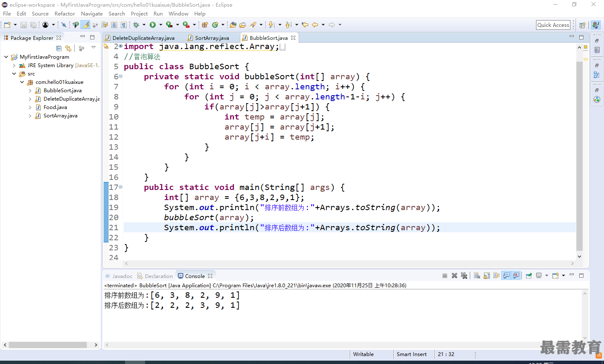604x364 pixels.
Task: Click the Save toolbar icon
Action: pos(23,25)
